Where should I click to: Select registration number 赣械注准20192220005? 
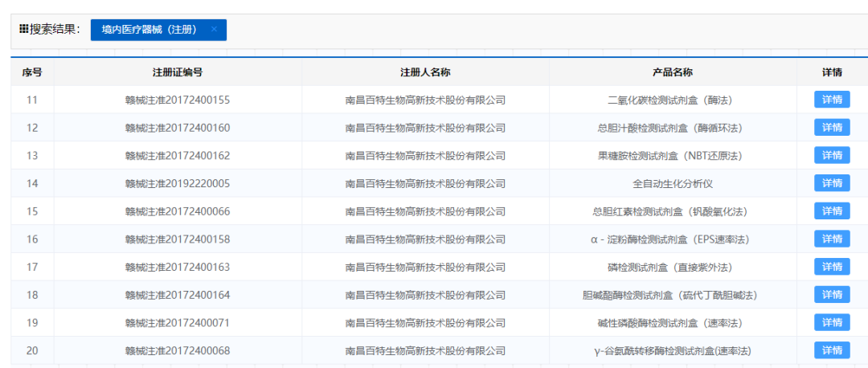[178, 184]
